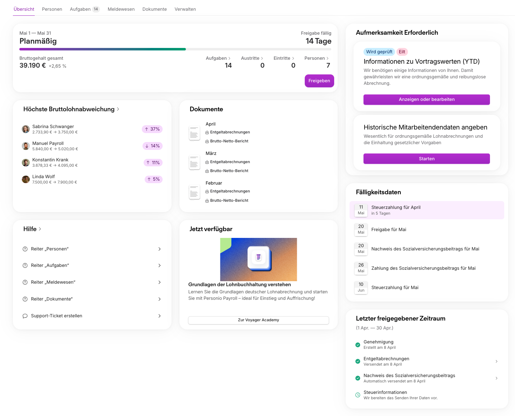Switch to the Personen tab
The image size is (515, 420).
tap(52, 9)
